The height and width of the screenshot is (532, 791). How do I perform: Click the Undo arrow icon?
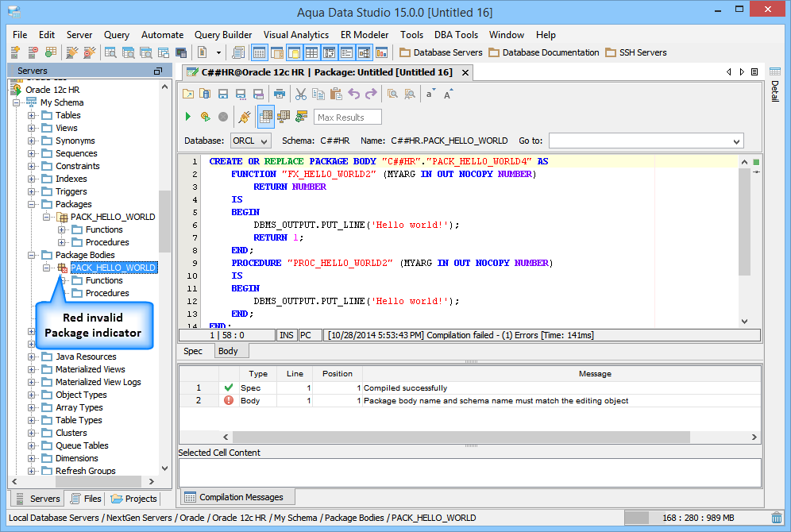tap(353, 94)
